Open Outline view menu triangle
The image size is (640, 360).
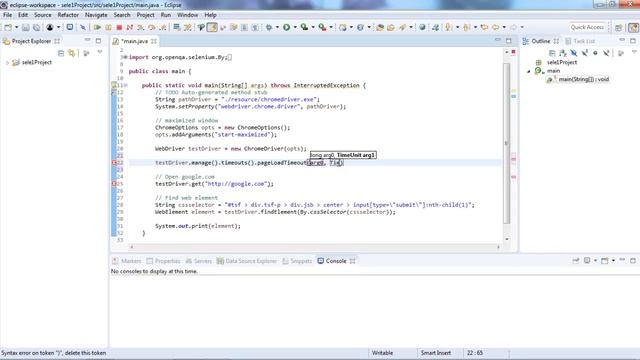(x=634, y=53)
